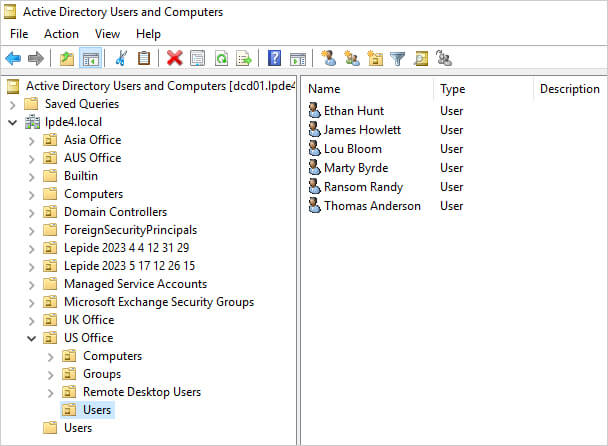The height and width of the screenshot is (446, 608).
Task: Select Microsoft Exchange Security Groups
Action: (159, 302)
